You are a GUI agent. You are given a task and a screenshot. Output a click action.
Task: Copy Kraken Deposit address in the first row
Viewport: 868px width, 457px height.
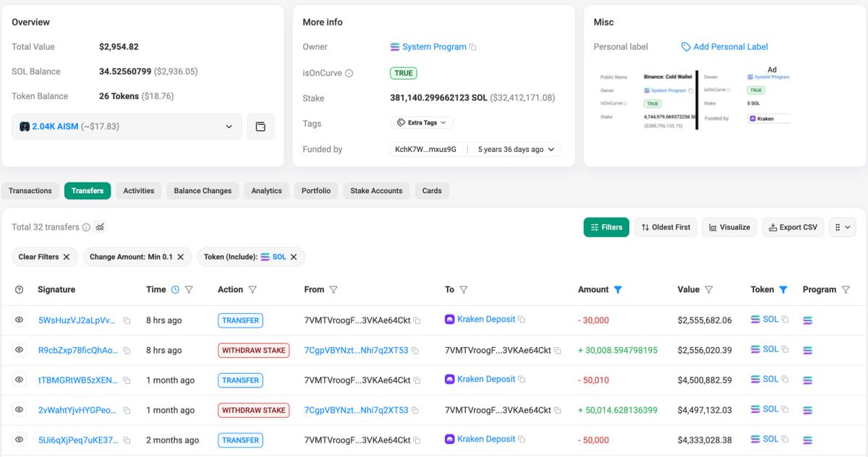coord(522,320)
